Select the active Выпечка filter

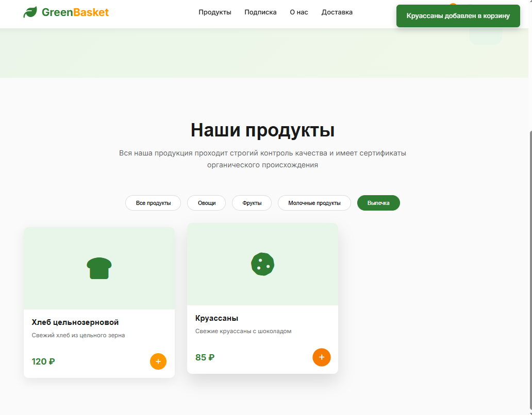coord(378,203)
